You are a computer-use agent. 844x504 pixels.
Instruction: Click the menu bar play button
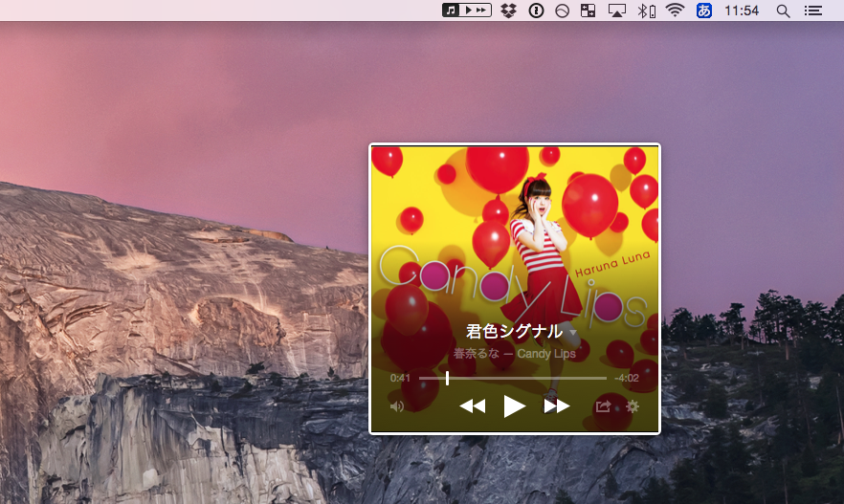coord(468,11)
